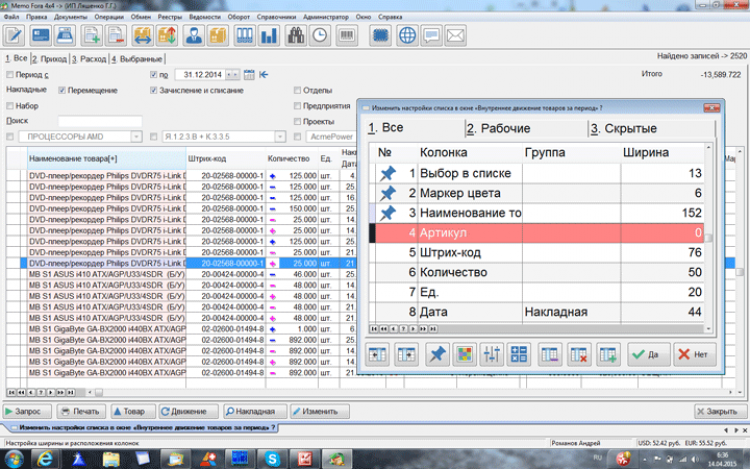Confirm with the 'Да' button
This screenshot has height=469, width=750.
point(649,354)
